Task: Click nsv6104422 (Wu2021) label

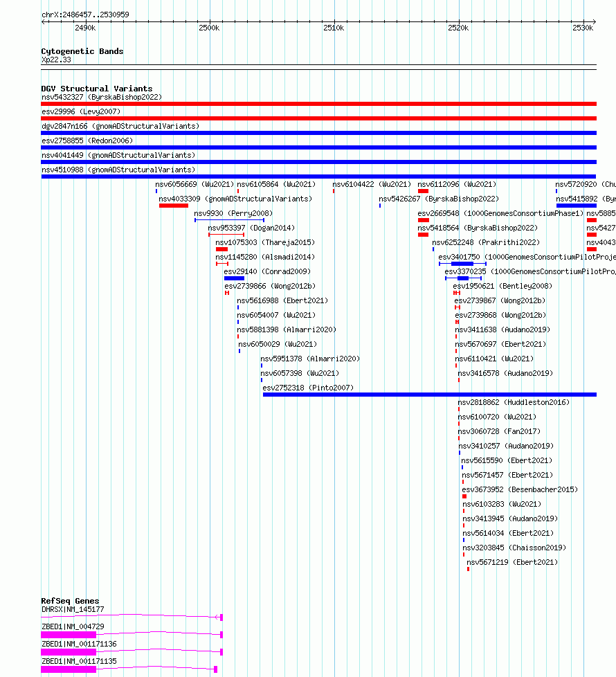Action: click(x=372, y=184)
